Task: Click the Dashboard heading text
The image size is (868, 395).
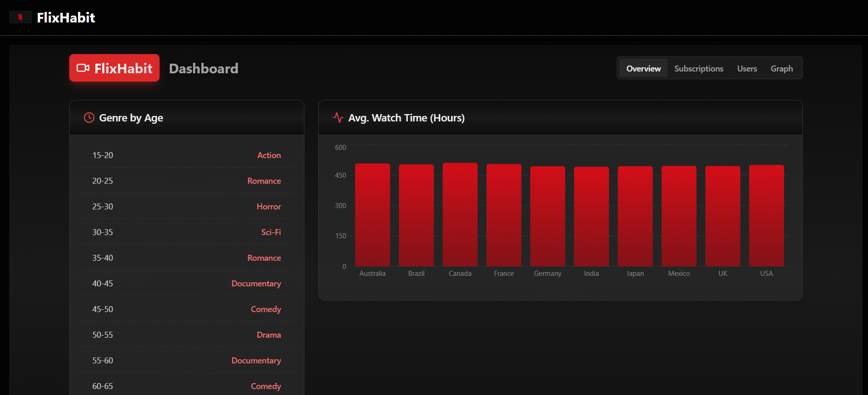Action: pos(204,68)
